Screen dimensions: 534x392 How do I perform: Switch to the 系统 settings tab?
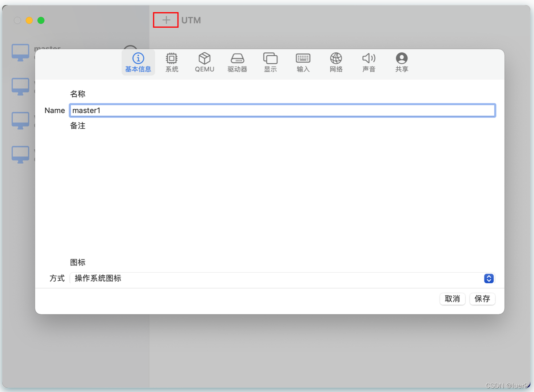point(172,63)
